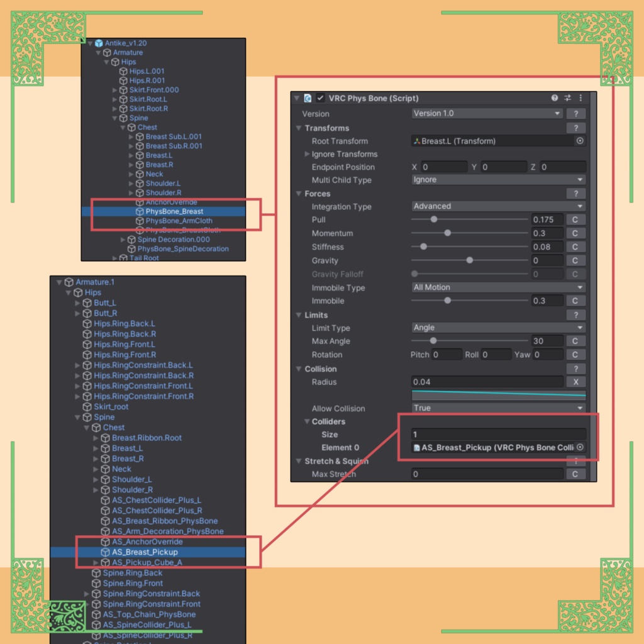
Task: Expand Spine.RingConstraint.Back node
Action: pos(86,594)
